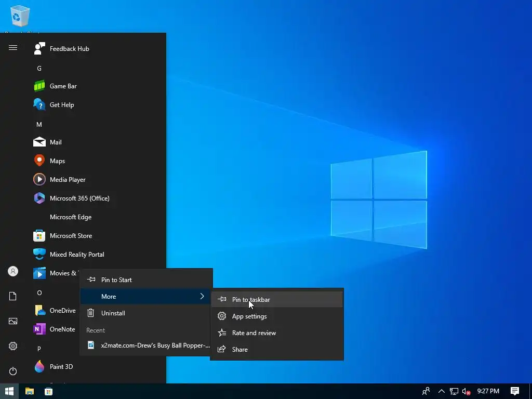Open Microsoft Edge from app list
The image size is (532, 399).
coord(71,217)
